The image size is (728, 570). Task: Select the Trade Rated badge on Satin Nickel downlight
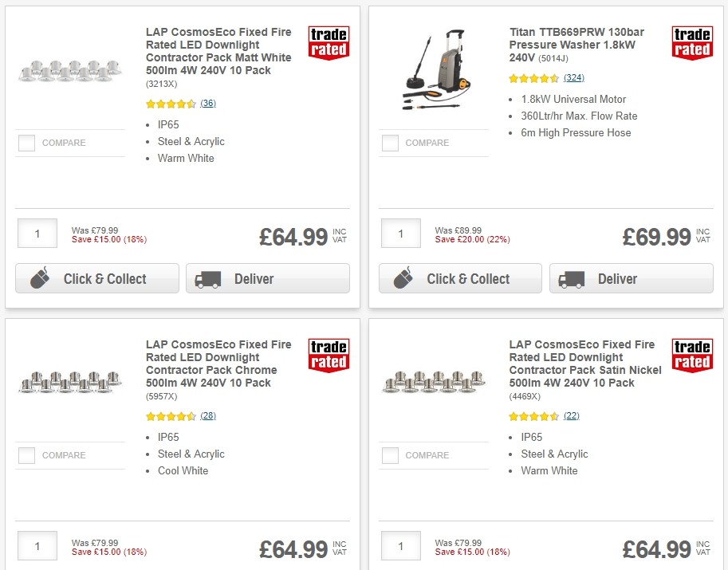[x=692, y=356]
